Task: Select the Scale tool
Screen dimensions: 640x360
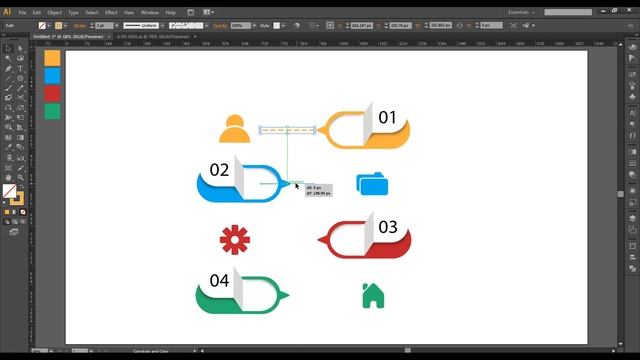Action: [x=20, y=108]
